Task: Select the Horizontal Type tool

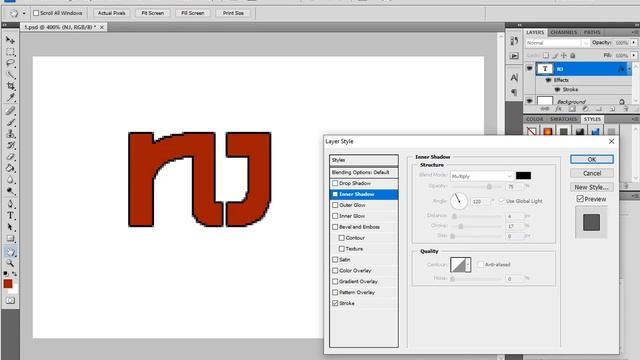Action: point(10,216)
